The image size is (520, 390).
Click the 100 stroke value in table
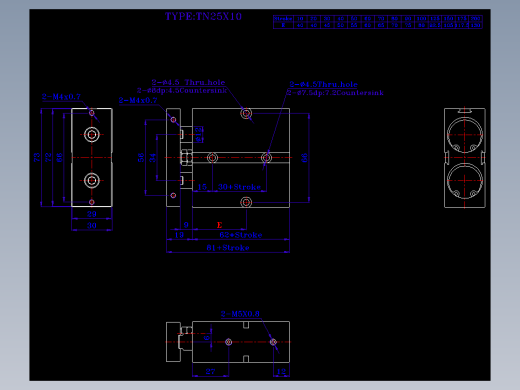pyautogui.click(x=421, y=19)
